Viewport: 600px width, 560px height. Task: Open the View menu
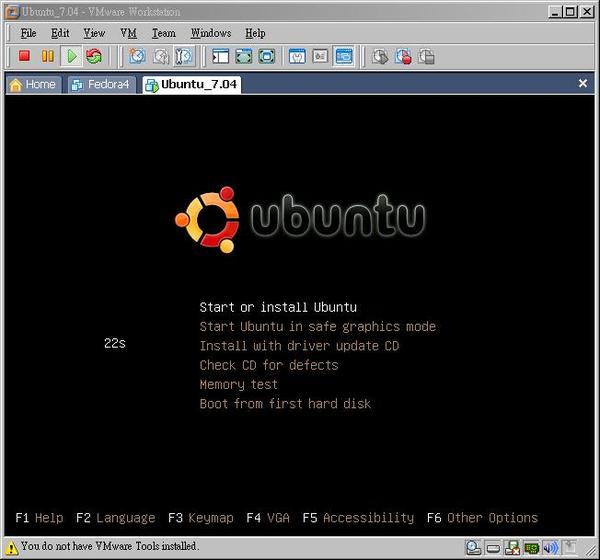[94, 33]
